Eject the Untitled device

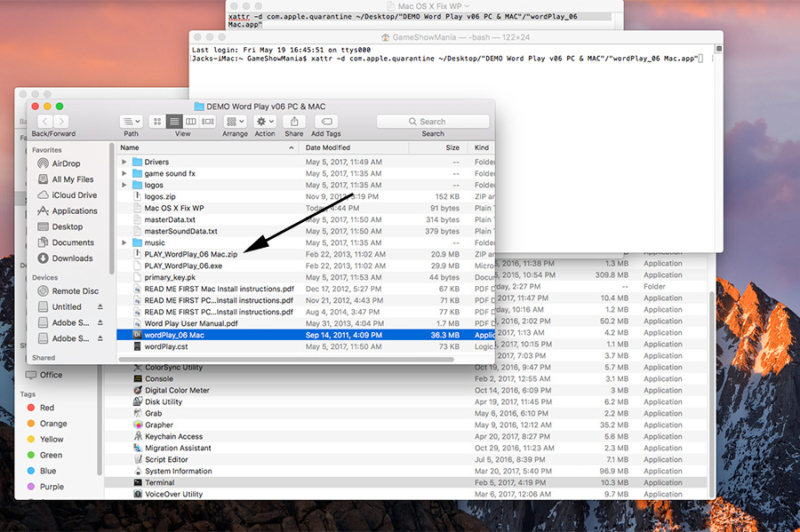(100, 307)
